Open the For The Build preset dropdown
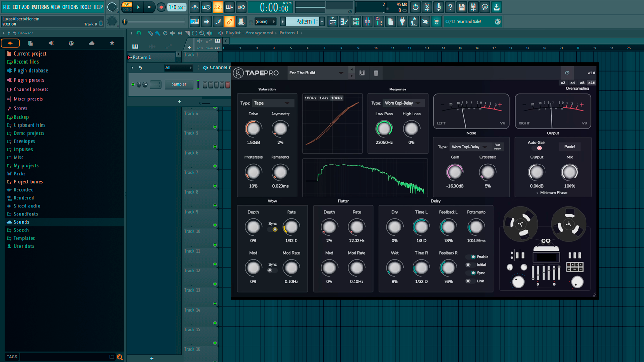 tap(318, 73)
